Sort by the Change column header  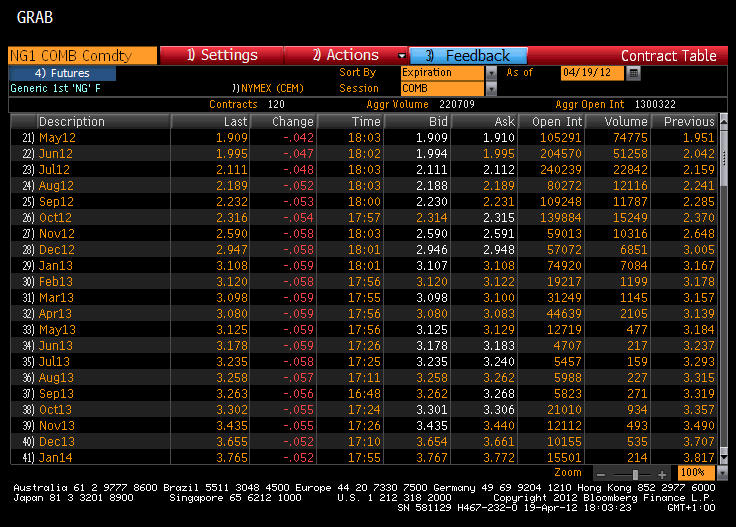284,122
